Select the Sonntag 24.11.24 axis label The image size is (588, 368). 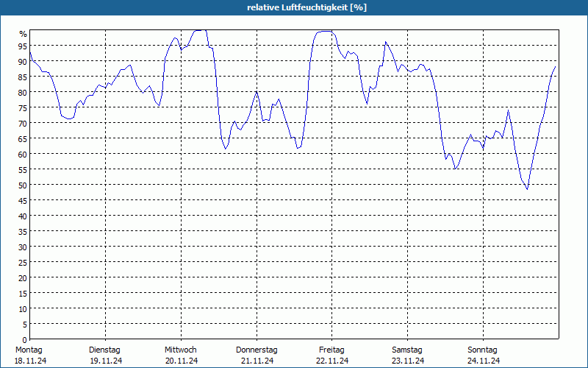click(x=483, y=355)
